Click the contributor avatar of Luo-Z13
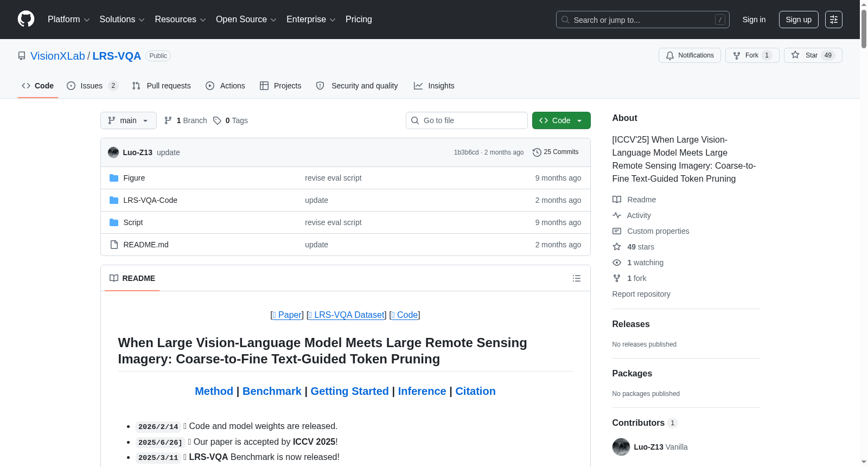The height and width of the screenshot is (467, 868). (621, 447)
